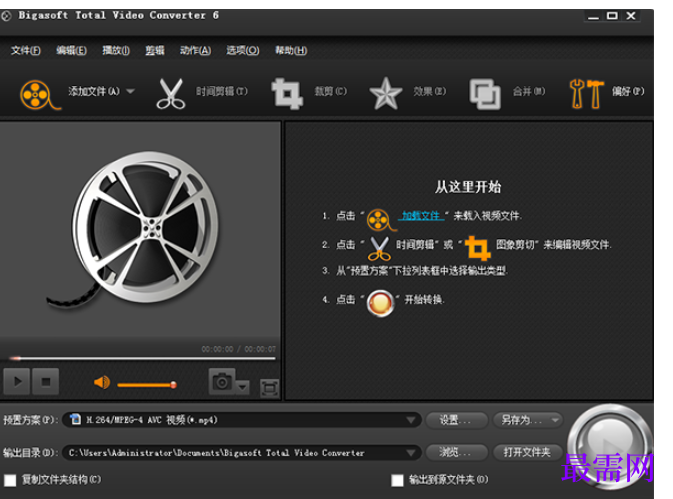Click the 时间剪辑(T) toolbar label

point(222,91)
